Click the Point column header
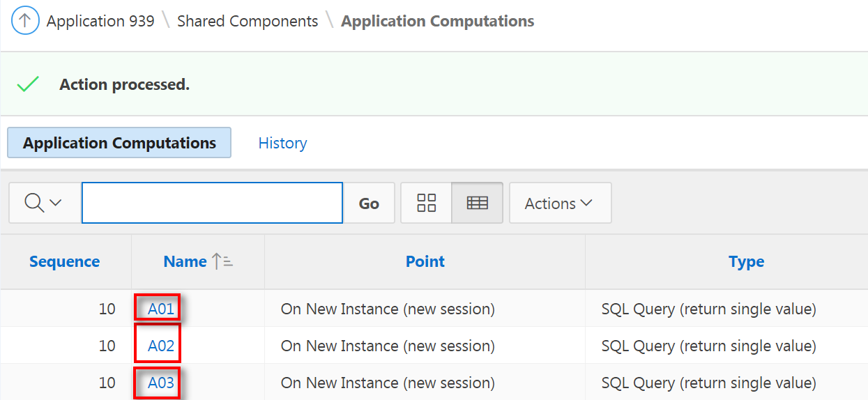 425,262
